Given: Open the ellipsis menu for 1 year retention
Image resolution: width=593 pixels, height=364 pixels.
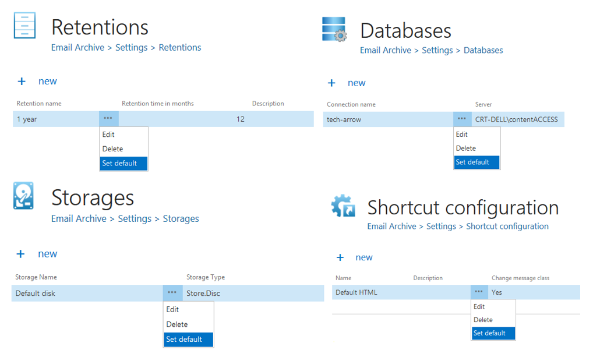Looking at the screenshot, I should click(108, 119).
